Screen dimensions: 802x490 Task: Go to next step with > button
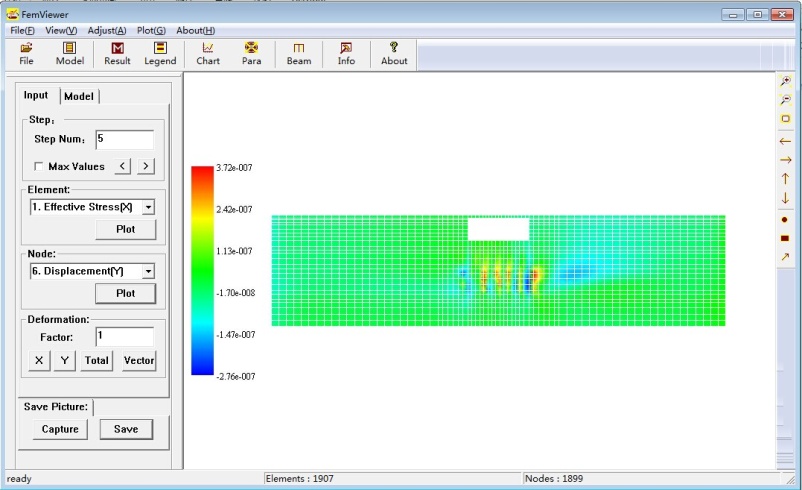[x=146, y=166]
